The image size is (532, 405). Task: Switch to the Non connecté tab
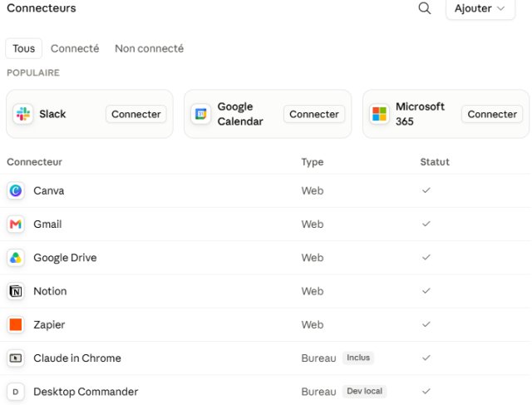point(149,48)
